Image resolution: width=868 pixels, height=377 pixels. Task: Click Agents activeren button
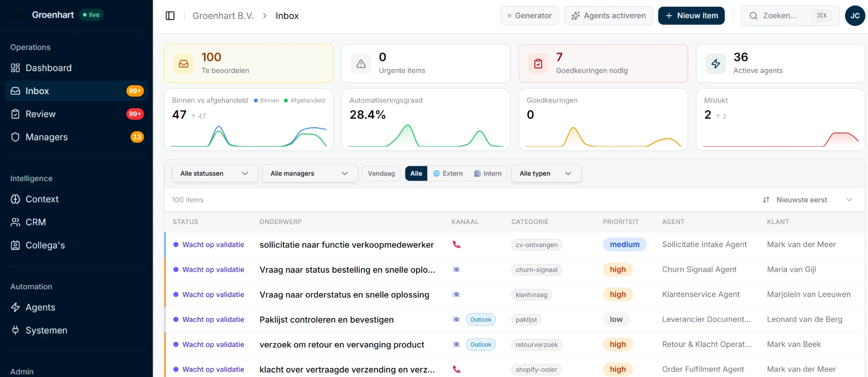click(608, 16)
